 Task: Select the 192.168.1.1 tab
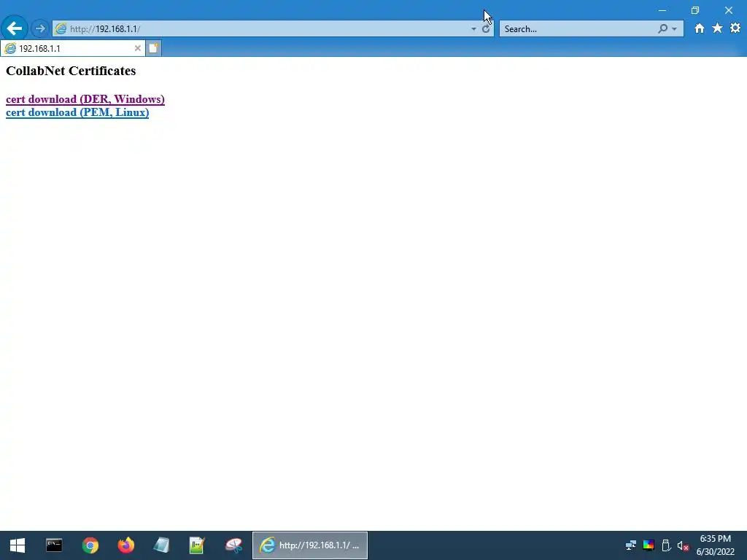72,48
